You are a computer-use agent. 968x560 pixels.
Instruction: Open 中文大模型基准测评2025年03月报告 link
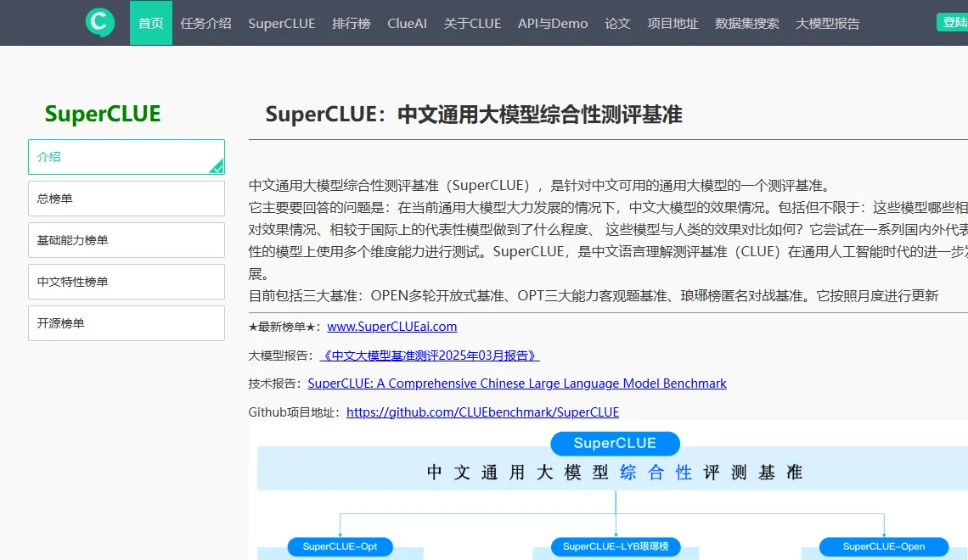point(430,356)
